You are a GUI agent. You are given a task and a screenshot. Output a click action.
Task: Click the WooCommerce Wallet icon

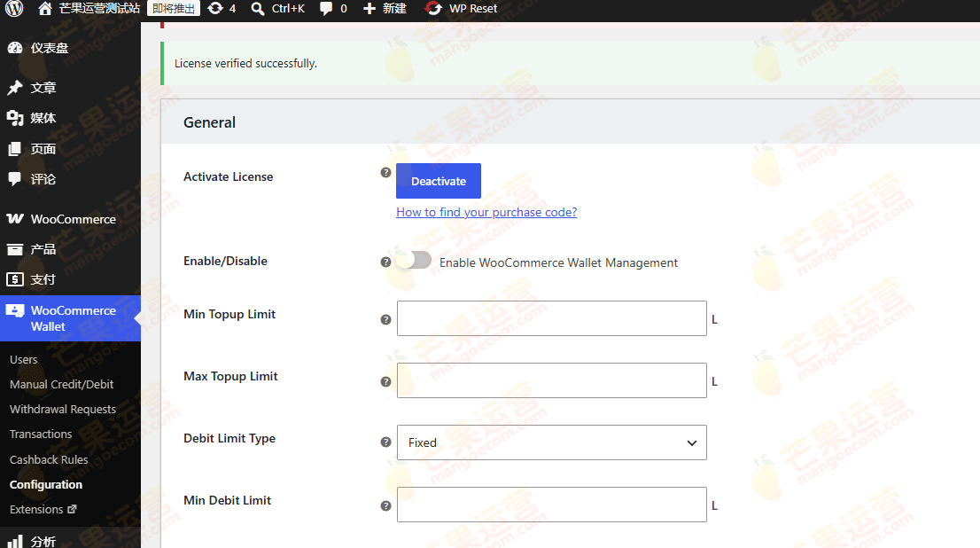[x=15, y=310]
